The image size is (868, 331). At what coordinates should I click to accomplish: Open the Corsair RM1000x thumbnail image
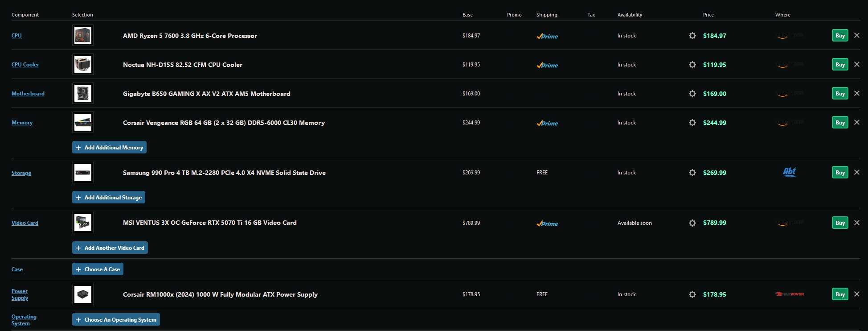point(83,294)
